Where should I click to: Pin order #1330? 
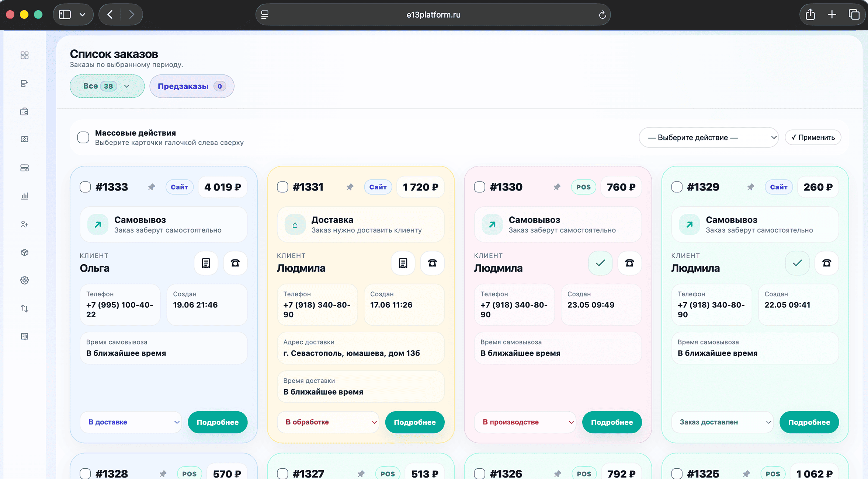coord(557,187)
